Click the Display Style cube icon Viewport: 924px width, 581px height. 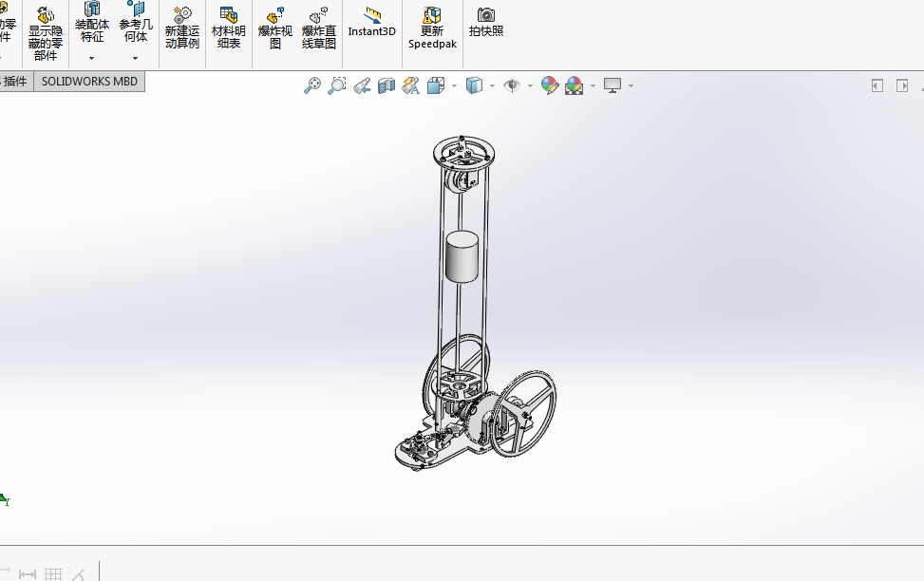click(475, 85)
